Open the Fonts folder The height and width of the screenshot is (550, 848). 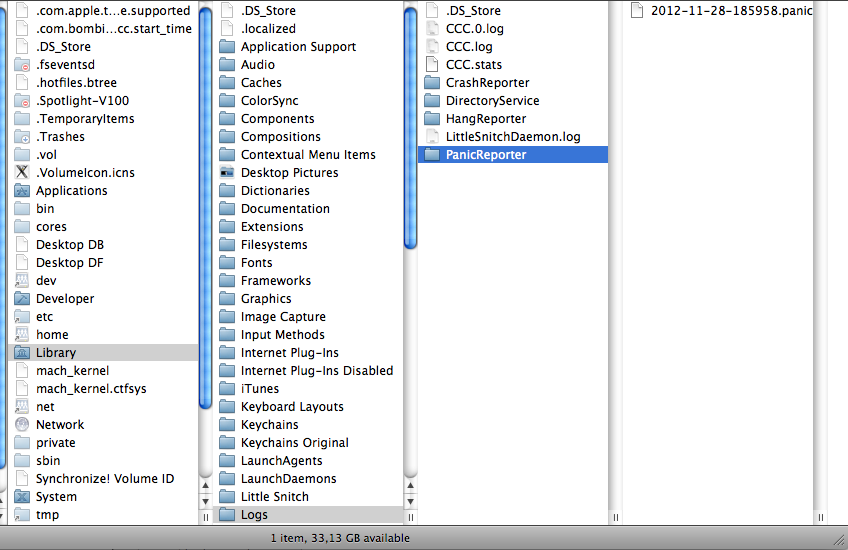tap(308, 262)
